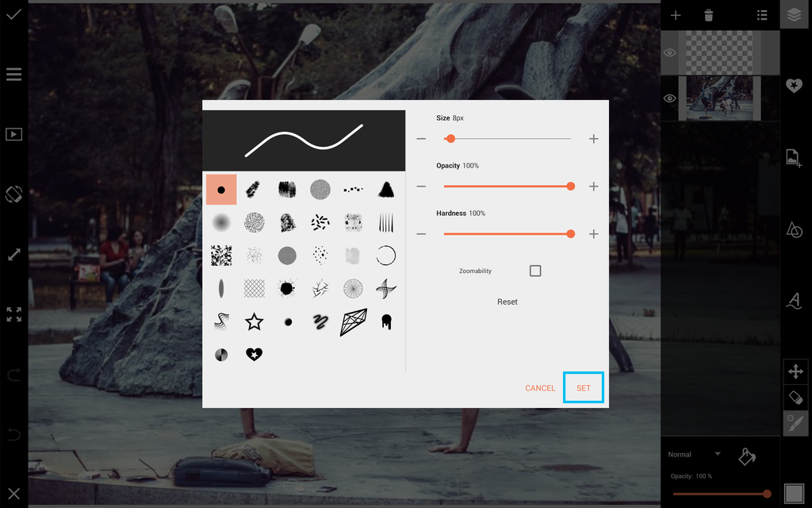Image resolution: width=812 pixels, height=508 pixels.
Task: Open the heart-star sticker tool
Action: point(794,86)
